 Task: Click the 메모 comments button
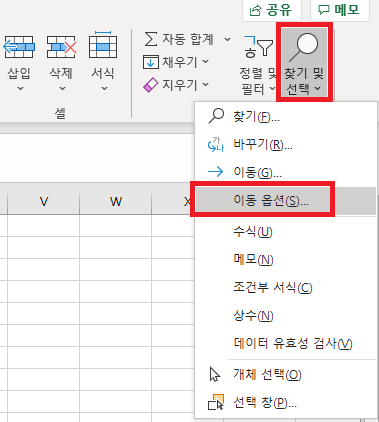tap(339, 10)
